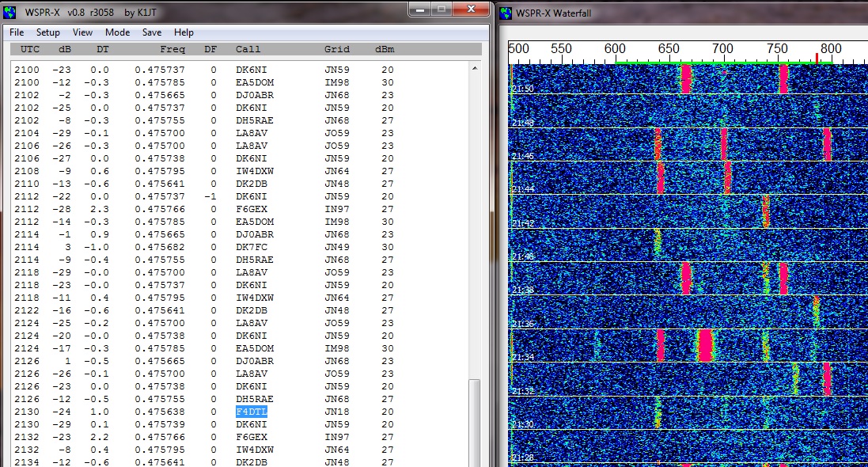The image size is (868, 467).
Task: Select the highlighted F4DTL callsign
Action: click(x=252, y=412)
